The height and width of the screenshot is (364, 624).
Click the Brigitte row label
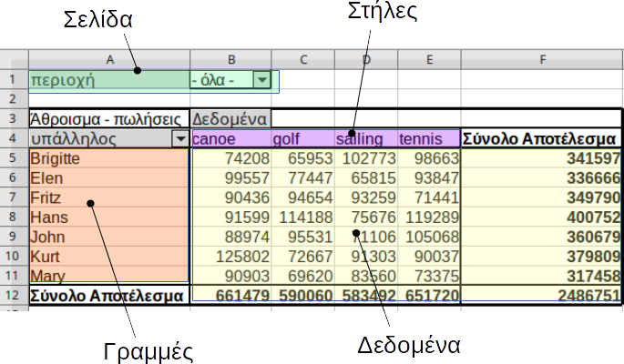(109, 158)
